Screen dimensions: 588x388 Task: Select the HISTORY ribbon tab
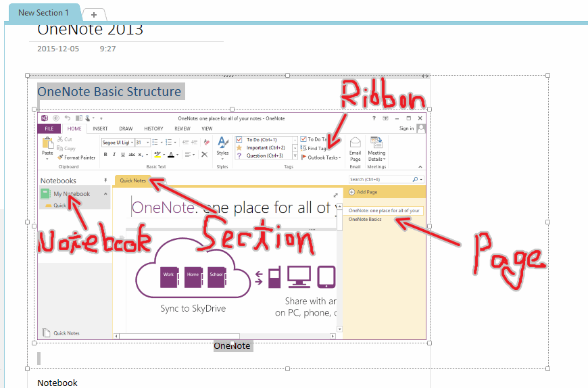pyautogui.click(x=153, y=128)
